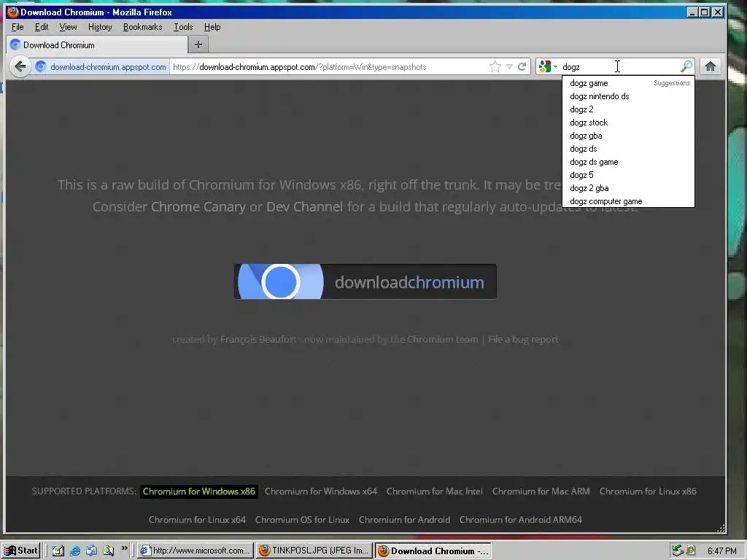Select Chromium for Android ARM64 platform
Screen dimensions: 747x560
[x=521, y=520]
